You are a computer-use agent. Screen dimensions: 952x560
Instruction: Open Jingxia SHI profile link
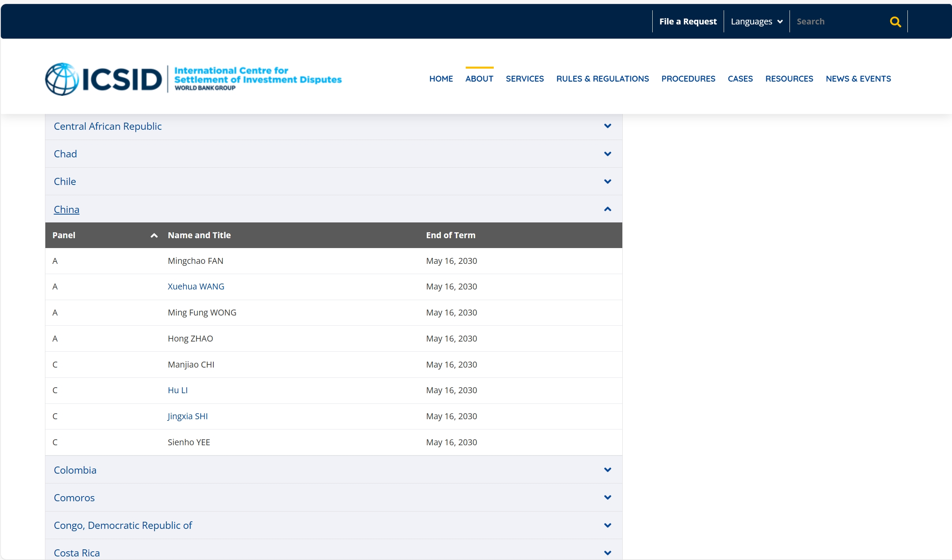coord(188,416)
